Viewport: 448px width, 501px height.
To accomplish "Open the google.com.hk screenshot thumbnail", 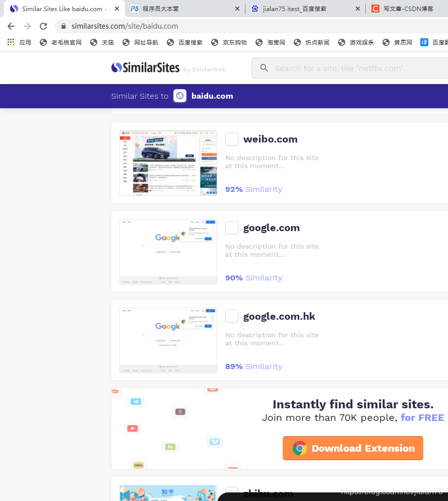I will pyautogui.click(x=168, y=340).
